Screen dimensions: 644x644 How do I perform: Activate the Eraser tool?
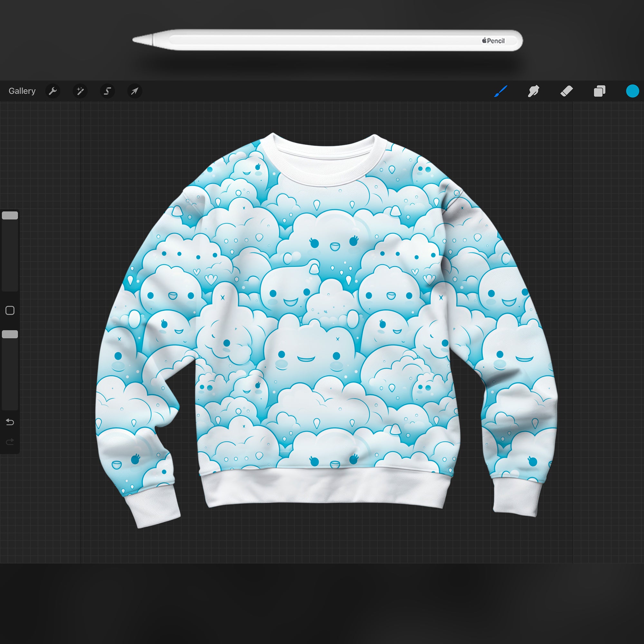(x=567, y=91)
